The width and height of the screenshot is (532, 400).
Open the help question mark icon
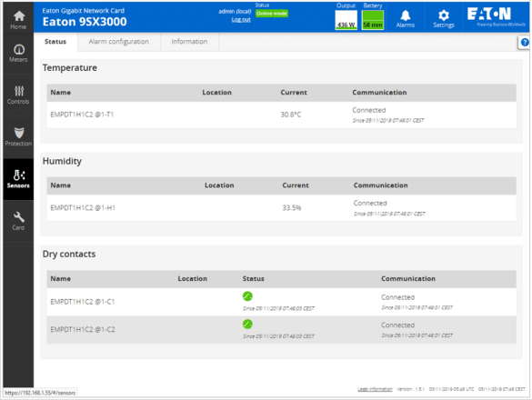pyautogui.click(x=525, y=43)
